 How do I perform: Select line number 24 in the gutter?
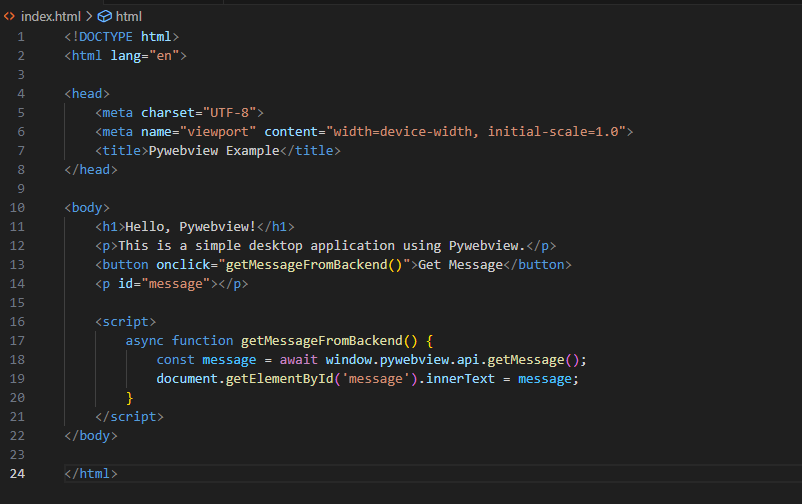[17, 474]
